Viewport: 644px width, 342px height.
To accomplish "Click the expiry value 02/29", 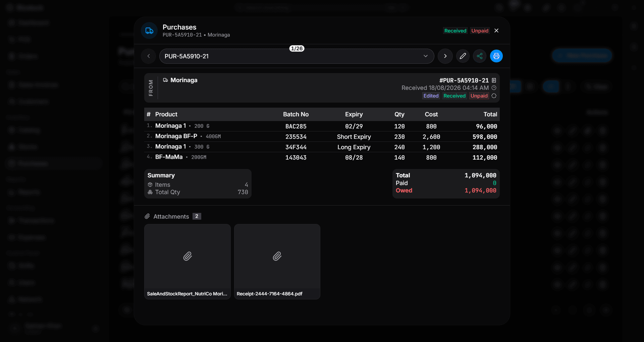I will 354,126.
